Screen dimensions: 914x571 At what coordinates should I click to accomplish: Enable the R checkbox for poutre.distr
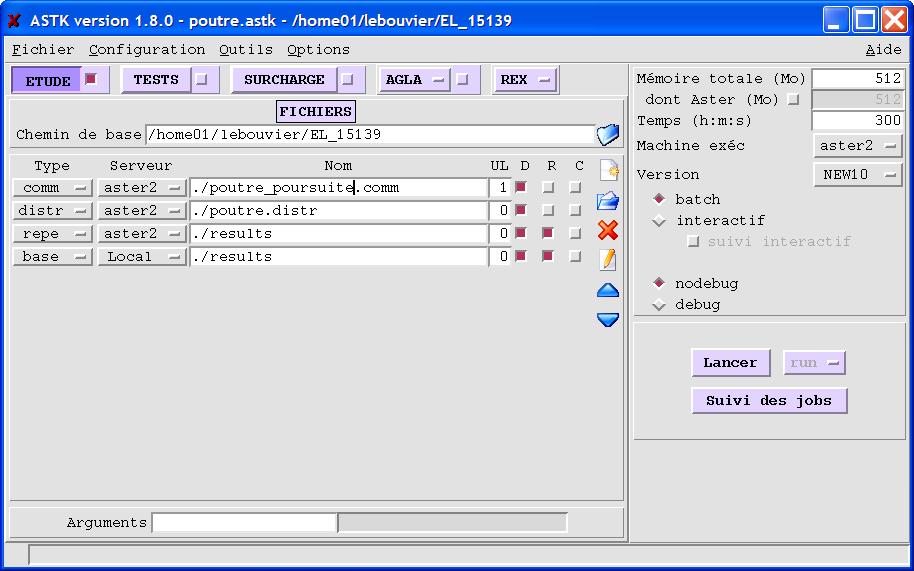[x=548, y=211]
